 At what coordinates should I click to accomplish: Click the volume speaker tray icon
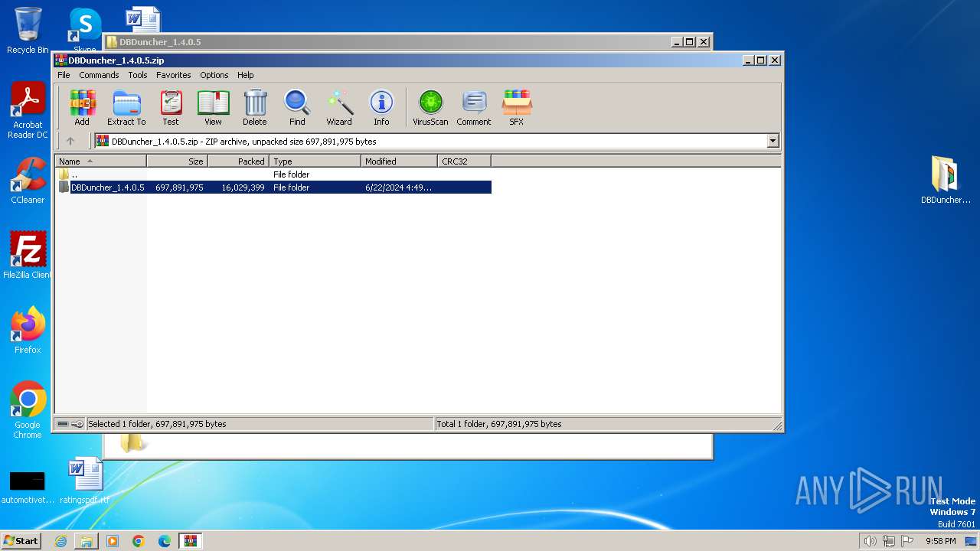tap(870, 541)
